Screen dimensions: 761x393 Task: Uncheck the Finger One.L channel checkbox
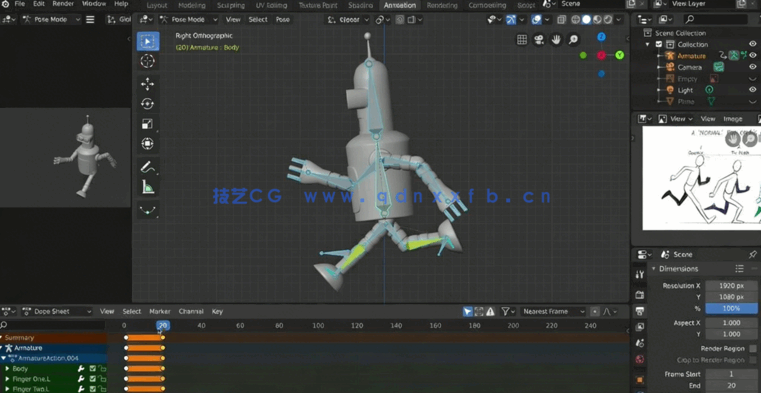(x=93, y=379)
